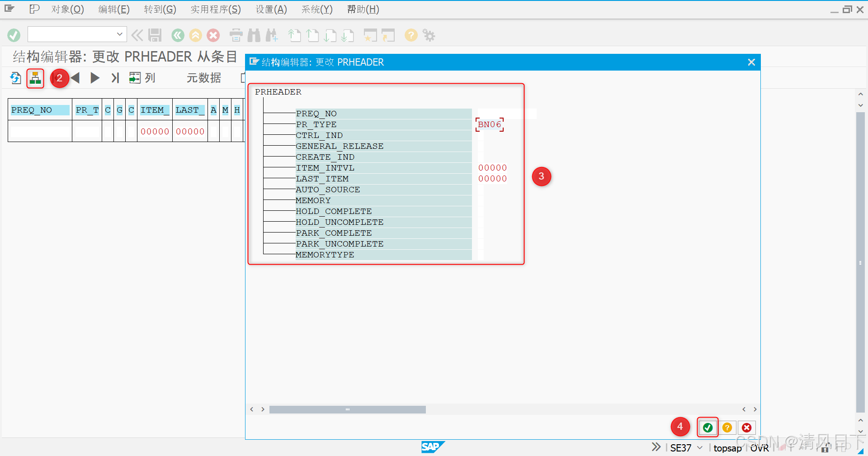The width and height of the screenshot is (868, 456).
Task: Open the 设置(A) menu
Action: coord(271,9)
